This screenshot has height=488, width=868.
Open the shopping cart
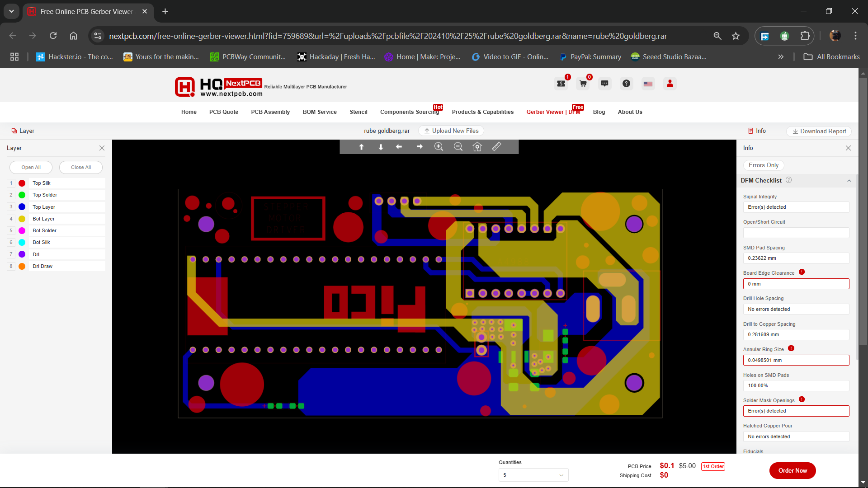(x=583, y=84)
